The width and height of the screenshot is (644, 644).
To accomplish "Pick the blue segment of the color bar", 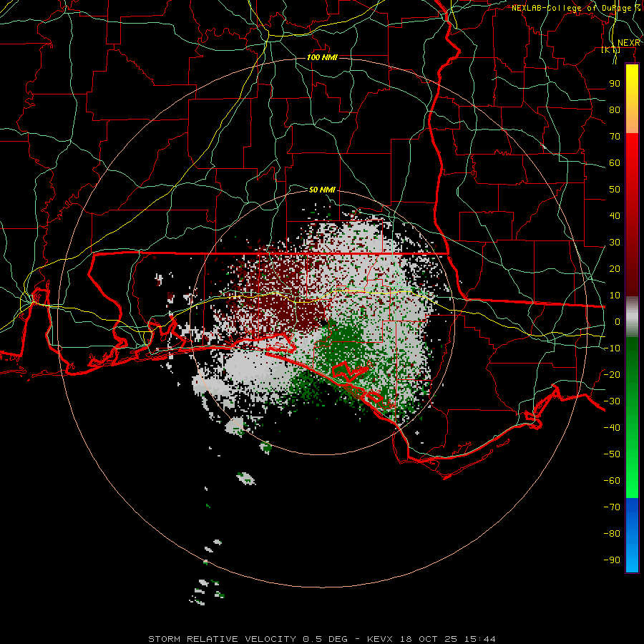I will [x=632, y=535].
